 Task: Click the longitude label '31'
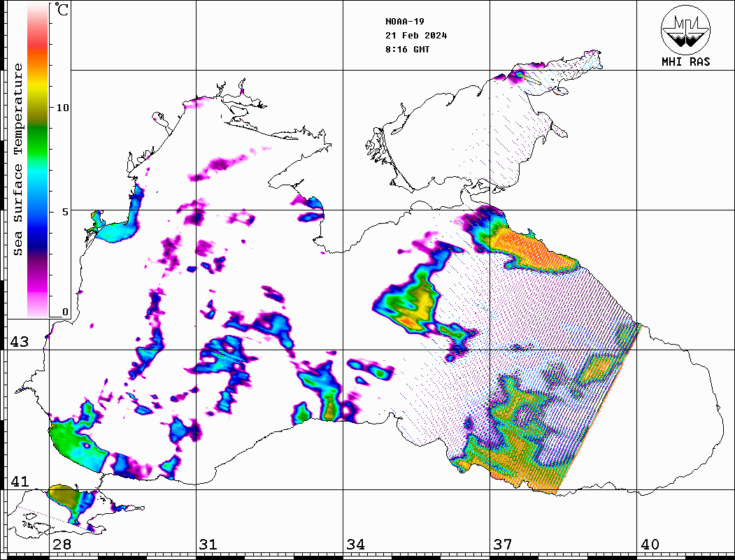[x=208, y=545]
